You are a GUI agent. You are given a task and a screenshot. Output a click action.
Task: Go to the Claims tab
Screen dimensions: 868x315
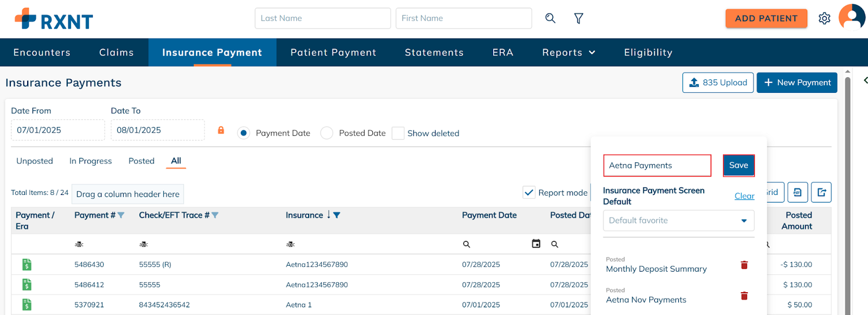pyautogui.click(x=116, y=53)
